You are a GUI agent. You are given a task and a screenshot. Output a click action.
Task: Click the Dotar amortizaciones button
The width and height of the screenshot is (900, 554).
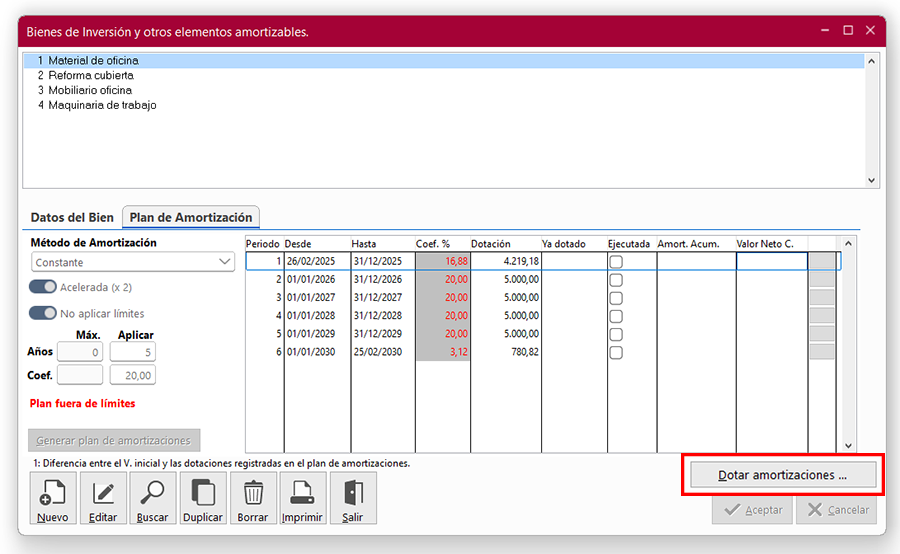[782, 476]
